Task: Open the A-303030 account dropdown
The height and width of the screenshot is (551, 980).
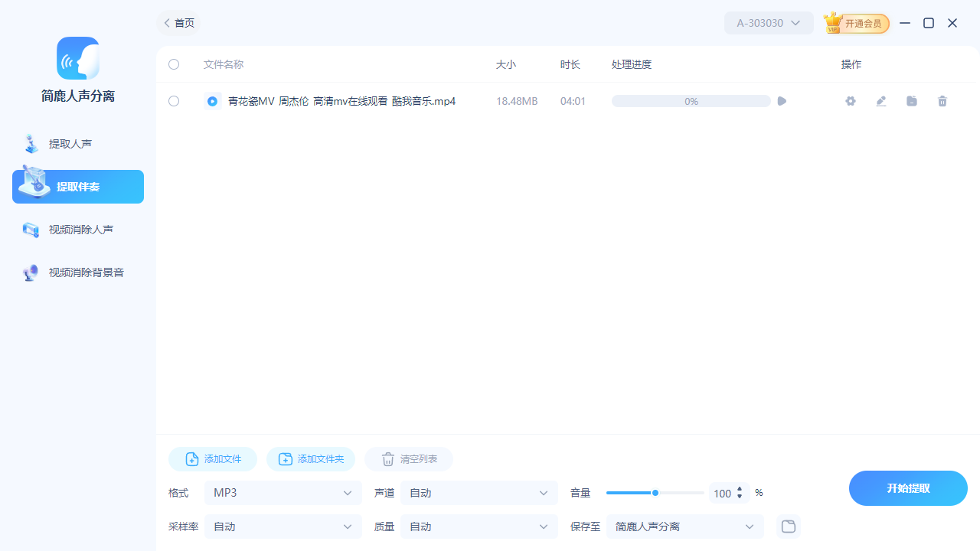Action: point(768,22)
